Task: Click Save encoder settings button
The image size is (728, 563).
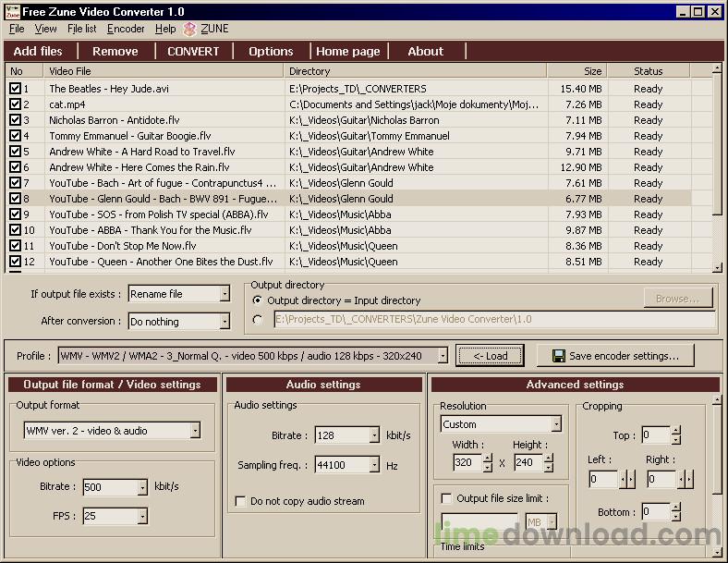Action: coord(615,356)
